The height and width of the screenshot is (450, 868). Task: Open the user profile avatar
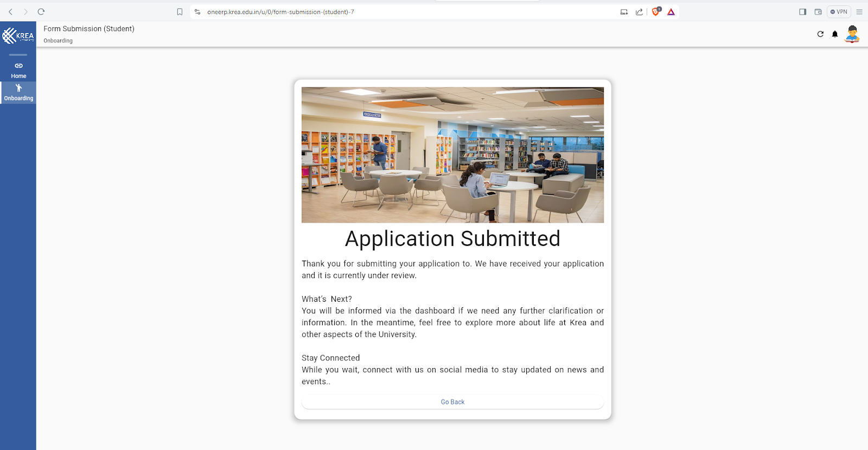tap(852, 34)
